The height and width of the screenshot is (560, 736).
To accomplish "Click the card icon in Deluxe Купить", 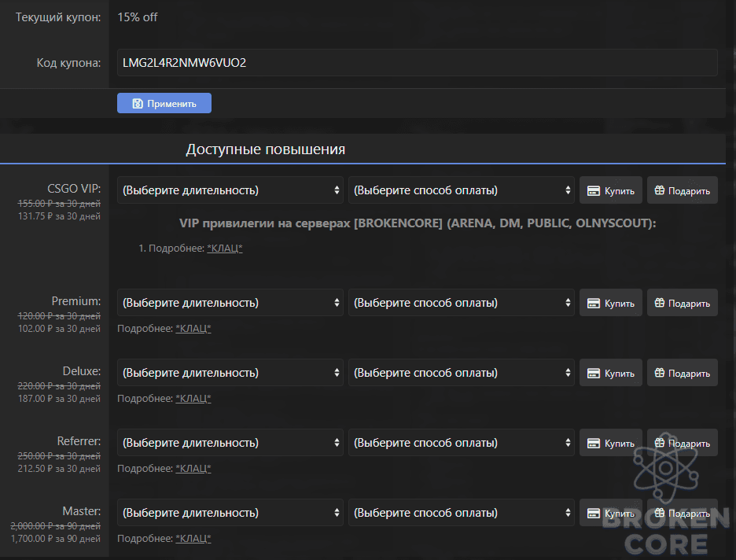I will 594,373.
